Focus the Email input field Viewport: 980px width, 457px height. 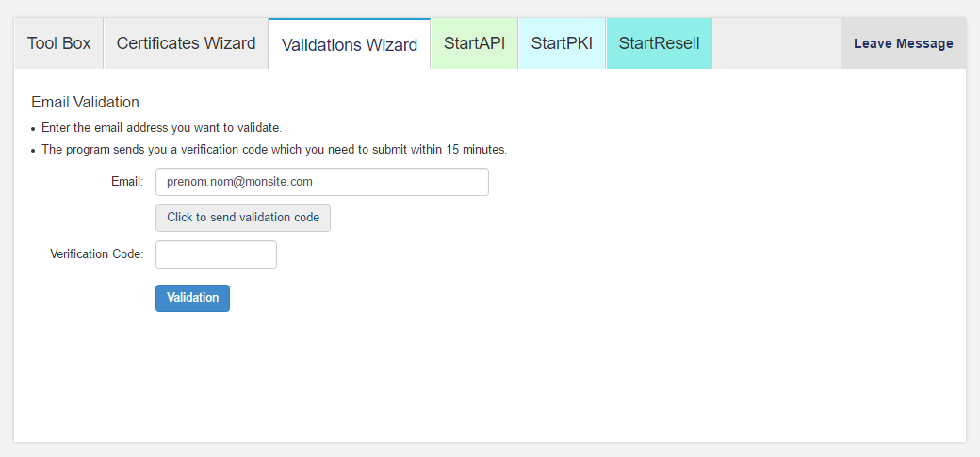click(x=322, y=182)
